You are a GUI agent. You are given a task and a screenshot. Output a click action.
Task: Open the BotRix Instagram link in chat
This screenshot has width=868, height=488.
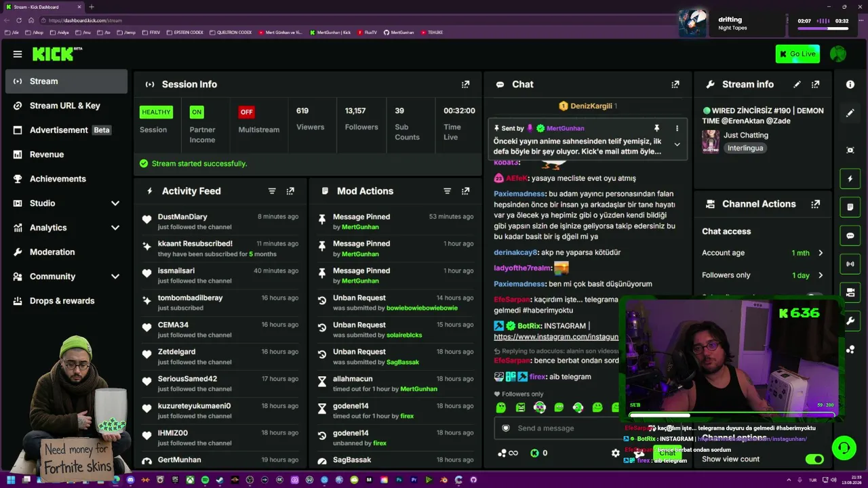point(556,337)
